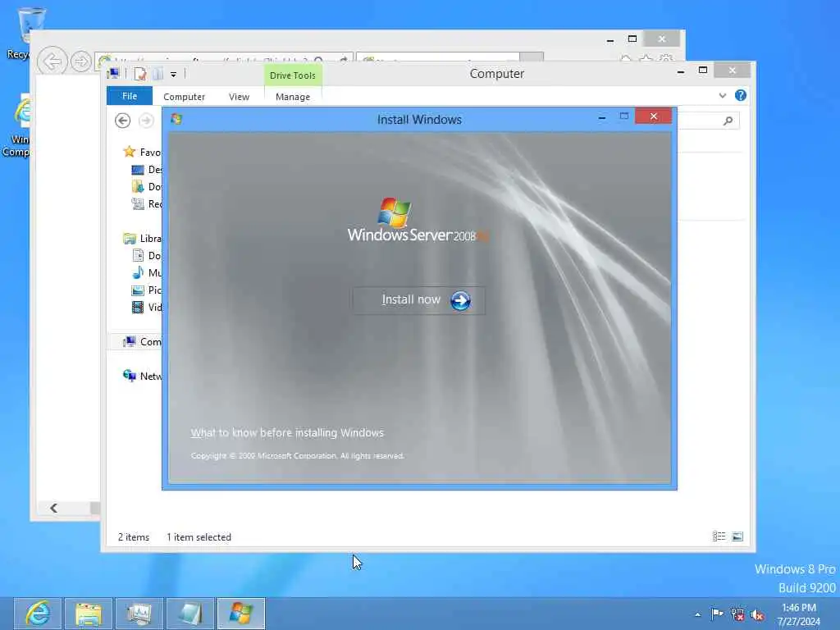The image size is (840, 630).
Task: Open the Pictures library in navigation pane
Action: [x=146, y=290]
